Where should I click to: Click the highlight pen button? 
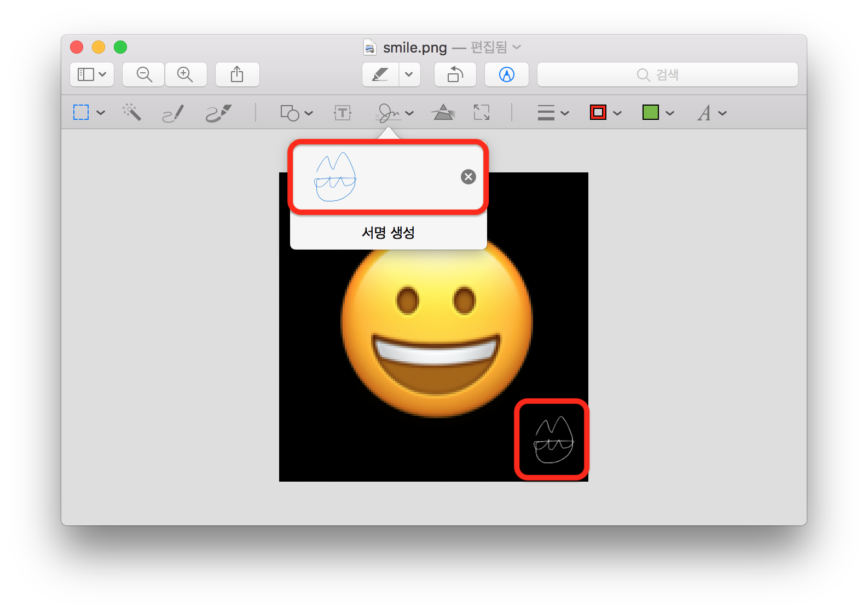click(380, 74)
